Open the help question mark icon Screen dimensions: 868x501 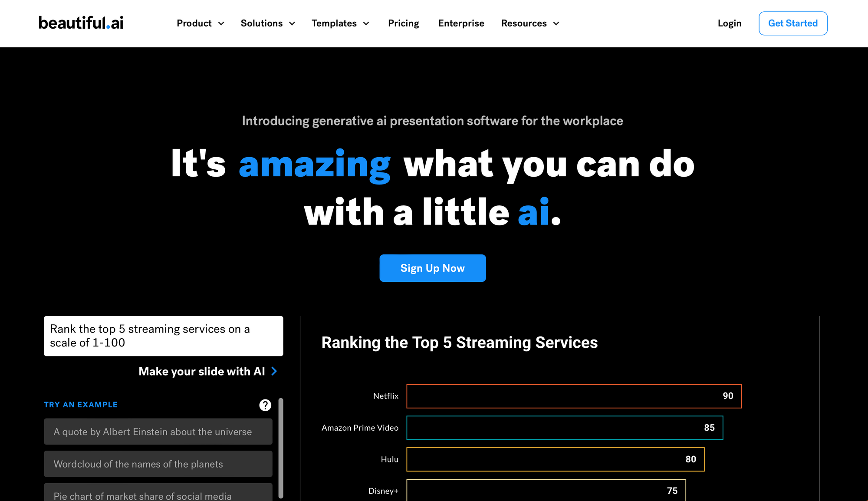264,405
